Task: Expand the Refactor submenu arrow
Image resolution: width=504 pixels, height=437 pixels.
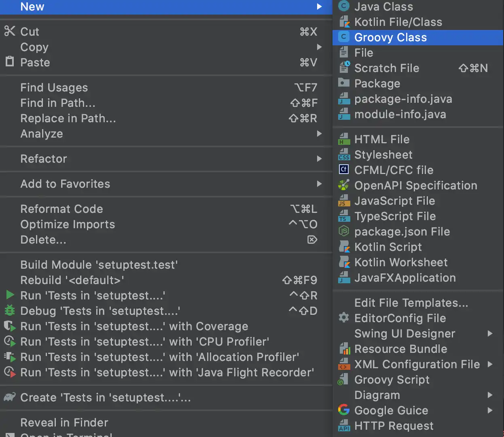Action: pyautogui.click(x=319, y=159)
